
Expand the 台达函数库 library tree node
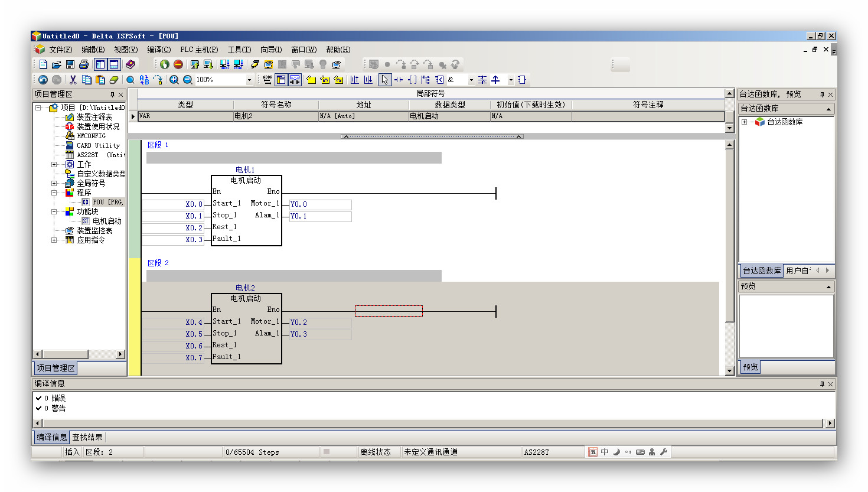[x=745, y=122]
